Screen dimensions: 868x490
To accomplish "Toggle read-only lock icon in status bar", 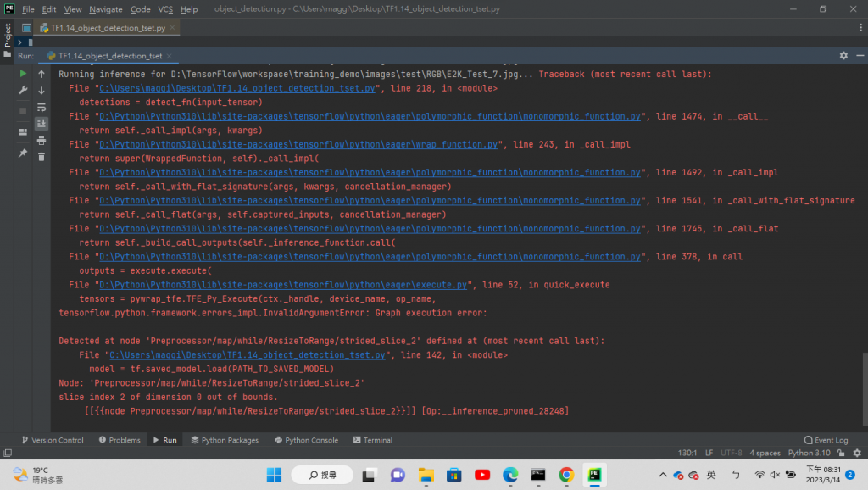I will [842, 453].
